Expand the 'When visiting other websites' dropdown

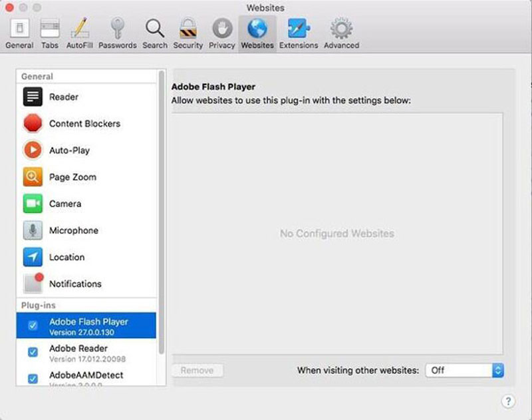465,370
